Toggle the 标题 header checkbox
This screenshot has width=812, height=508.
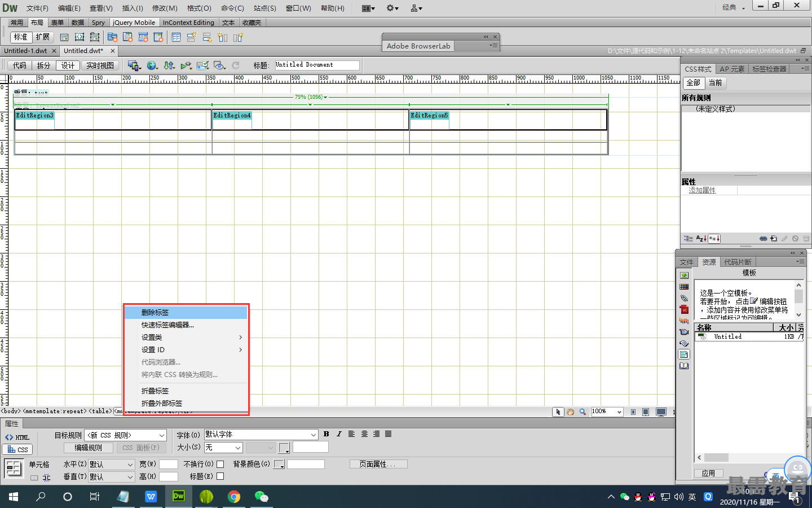tap(220, 476)
